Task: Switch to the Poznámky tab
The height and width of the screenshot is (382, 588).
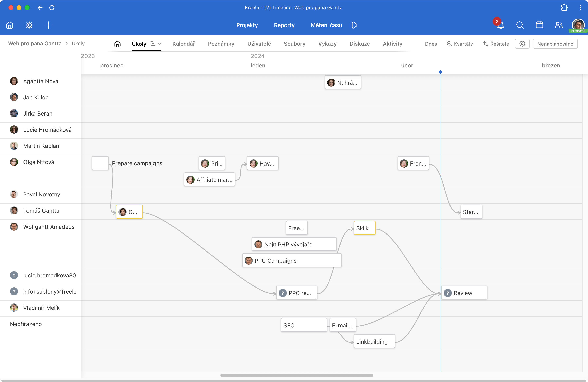Action: pyautogui.click(x=221, y=44)
